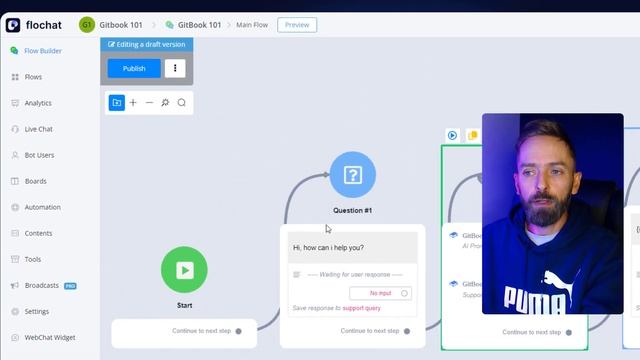Viewport: 640px width, 360px height.
Task: Click the Question #1 label
Action: pos(352,211)
